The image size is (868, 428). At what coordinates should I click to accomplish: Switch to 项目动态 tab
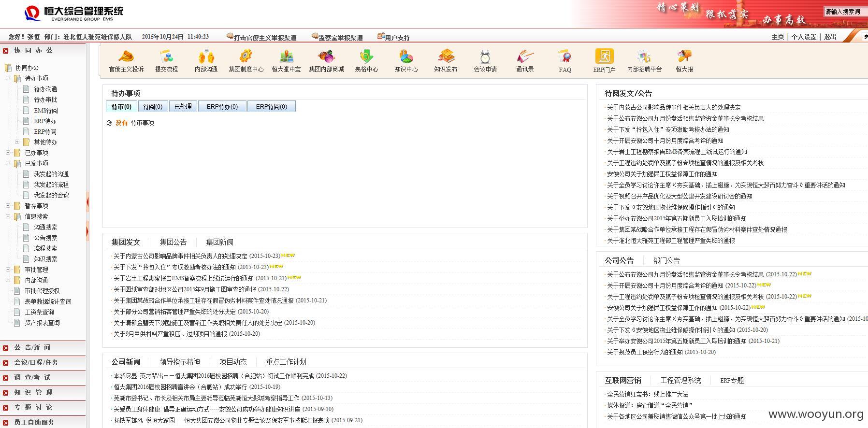tap(233, 362)
